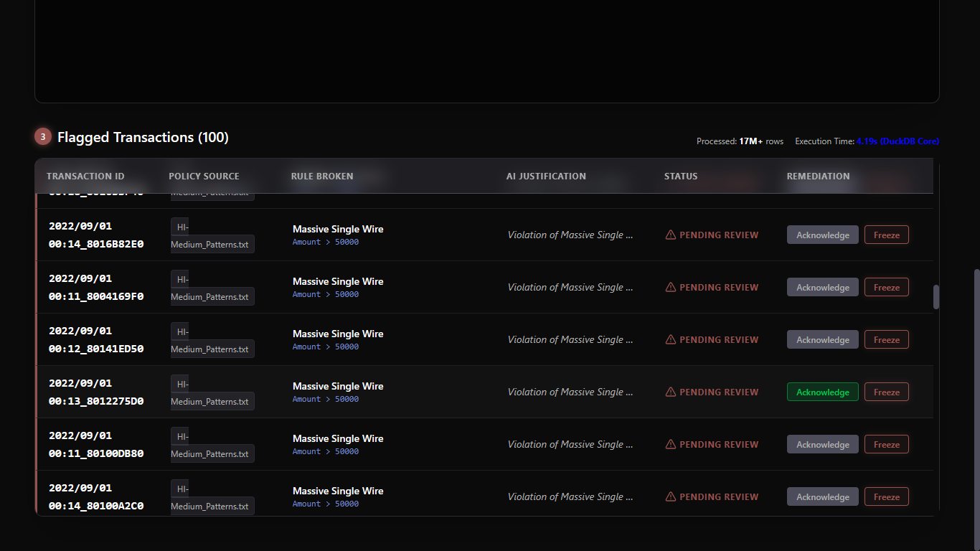Freeze transaction 00:11_8004169F0
The height and width of the screenshot is (551, 980).
coord(886,287)
